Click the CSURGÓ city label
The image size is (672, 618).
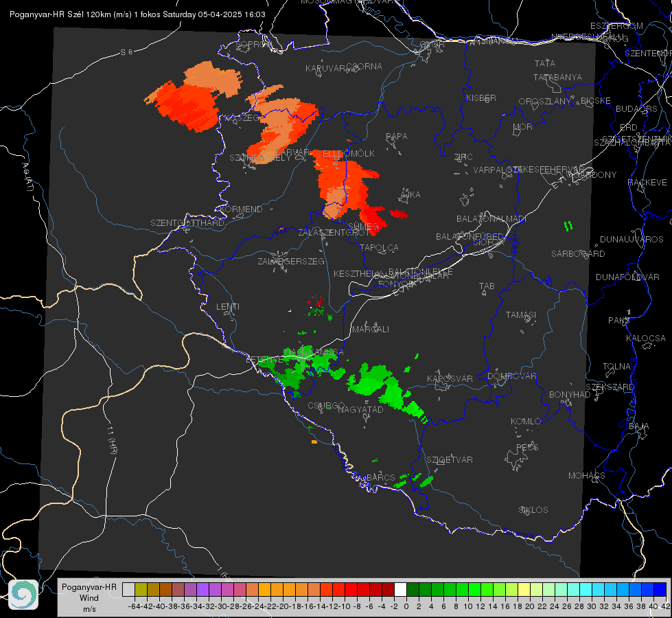tap(326, 406)
